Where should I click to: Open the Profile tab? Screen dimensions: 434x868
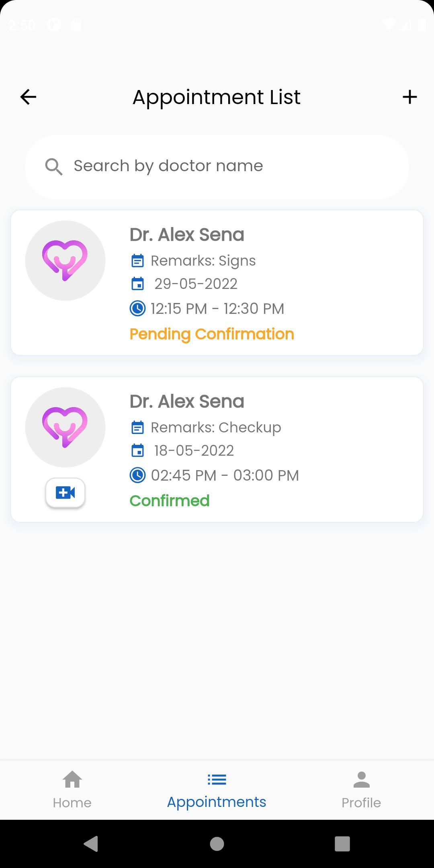point(361,790)
